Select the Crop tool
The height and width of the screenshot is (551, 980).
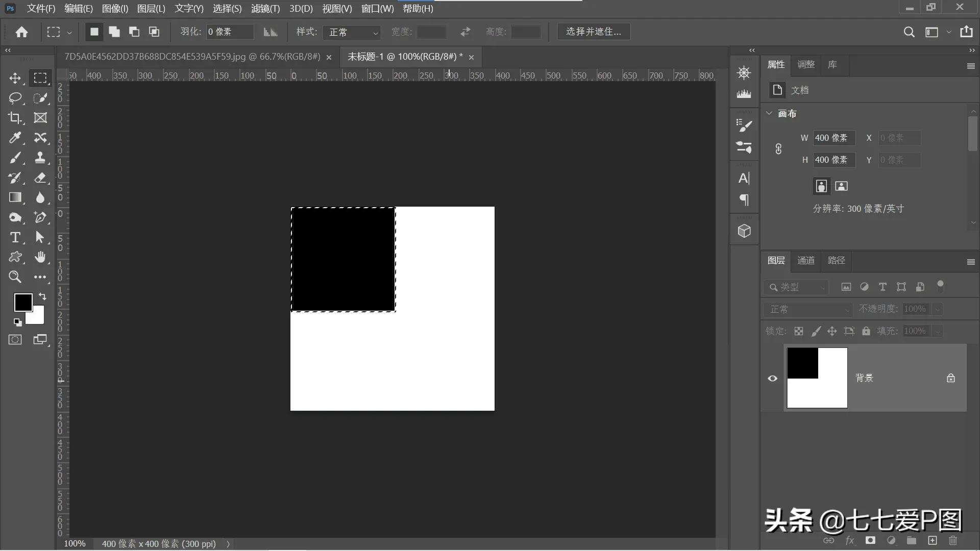(x=15, y=118)
